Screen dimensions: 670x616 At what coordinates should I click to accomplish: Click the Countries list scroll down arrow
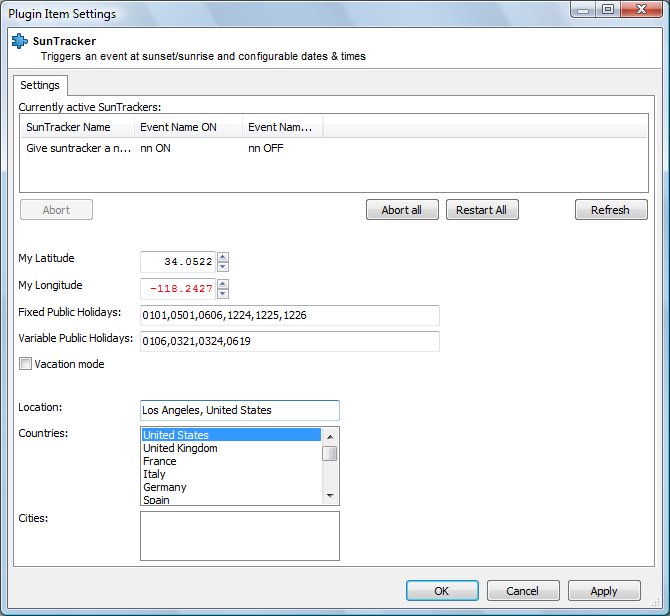click(x=330, y=496)
